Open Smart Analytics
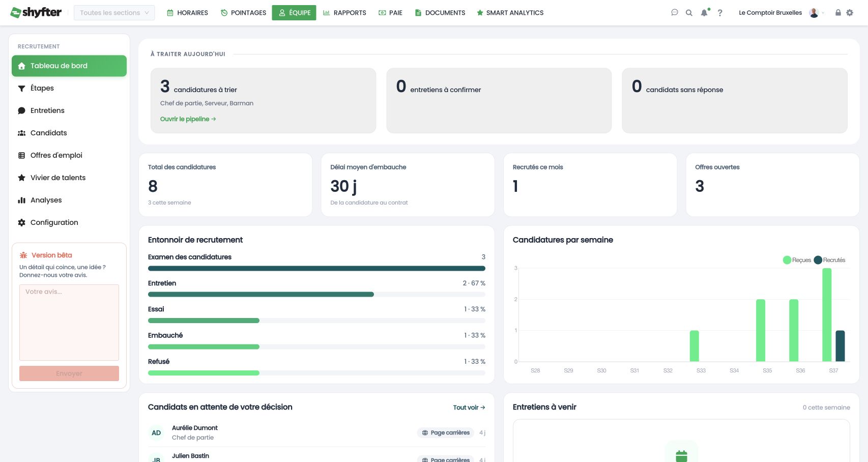 point(510,13)
